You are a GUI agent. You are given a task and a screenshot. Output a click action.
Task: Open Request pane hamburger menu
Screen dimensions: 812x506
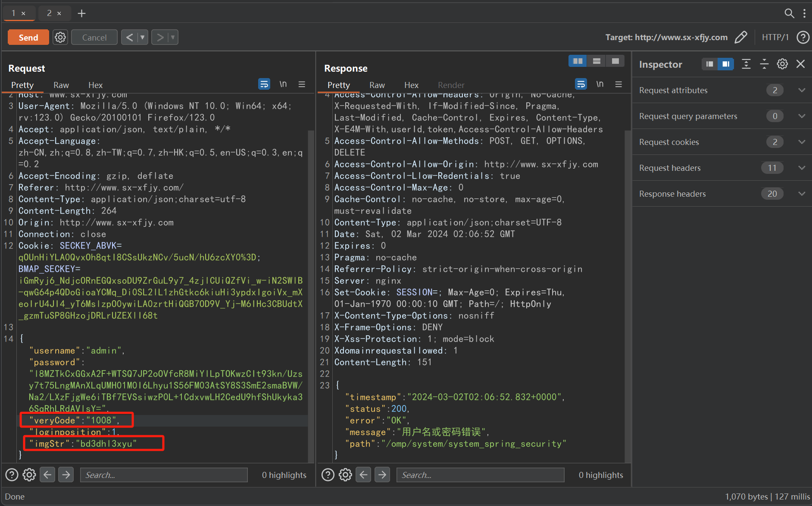[302, 84]
